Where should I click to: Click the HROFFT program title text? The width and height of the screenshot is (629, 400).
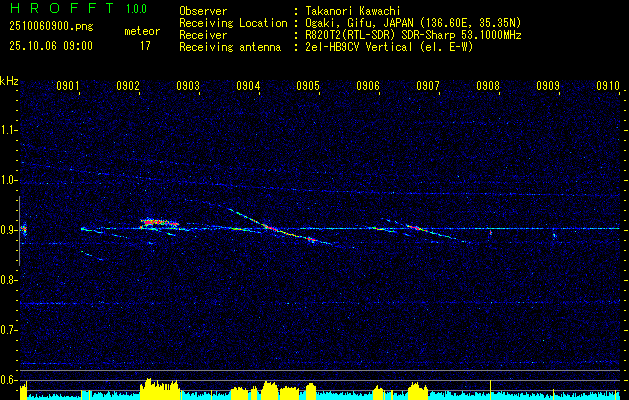click(64, 8)
